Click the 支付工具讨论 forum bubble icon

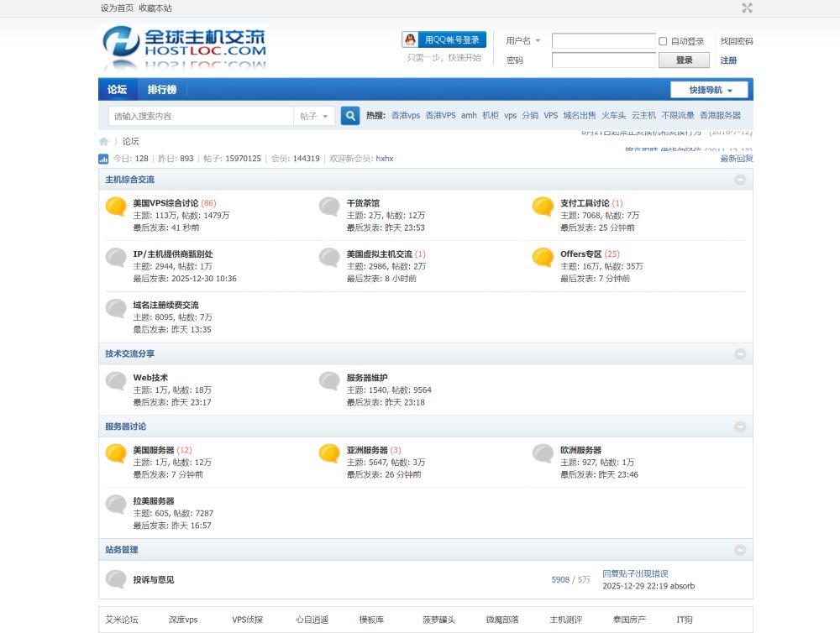click(x=543, y=207)
